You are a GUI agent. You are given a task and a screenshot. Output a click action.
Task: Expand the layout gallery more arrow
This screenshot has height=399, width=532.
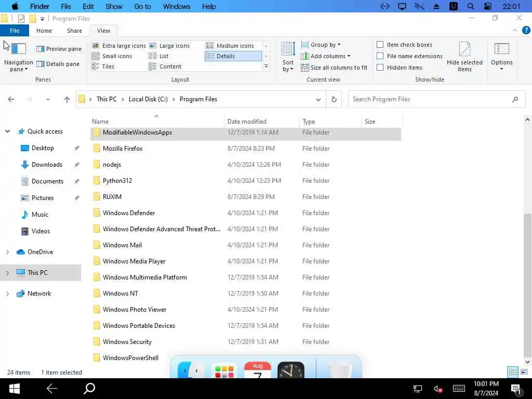[x=267, y=66]
